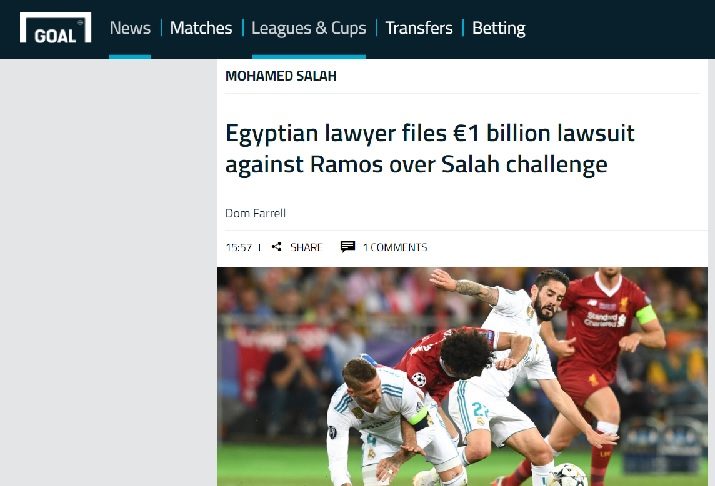Click the Standard Chartered sponsor on red shirt
The width and height of the screenshot is (715, 486).
click(604, 319)
